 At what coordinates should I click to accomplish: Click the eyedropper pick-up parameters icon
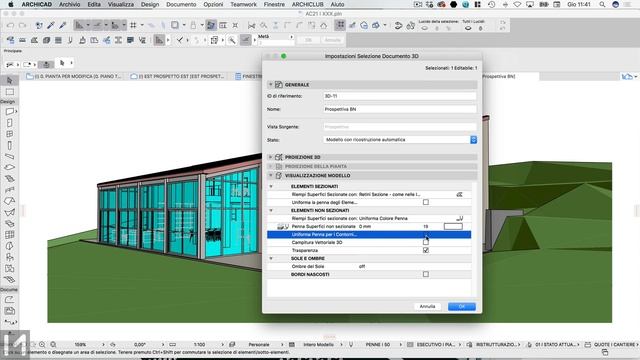pyautogui.click(x=51, y=25)
